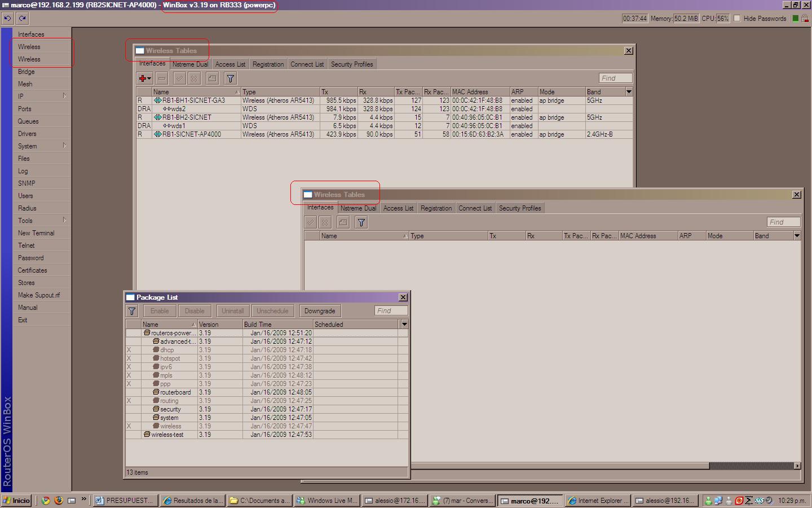
Task: Click right scroll arrow in empty Wireless Tables
Action: coord(797,466)
